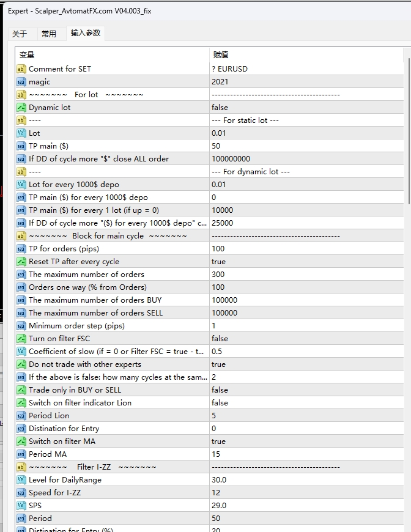The image size is (411, 532).
Task: Click the icon beside Minimum order step (pips)
Action: click(x=21, y=326)
